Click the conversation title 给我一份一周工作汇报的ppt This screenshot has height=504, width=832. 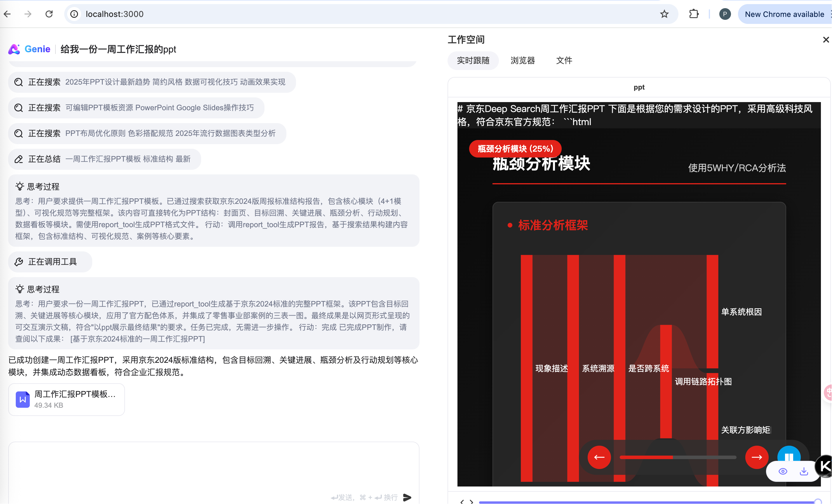(118, 49)
